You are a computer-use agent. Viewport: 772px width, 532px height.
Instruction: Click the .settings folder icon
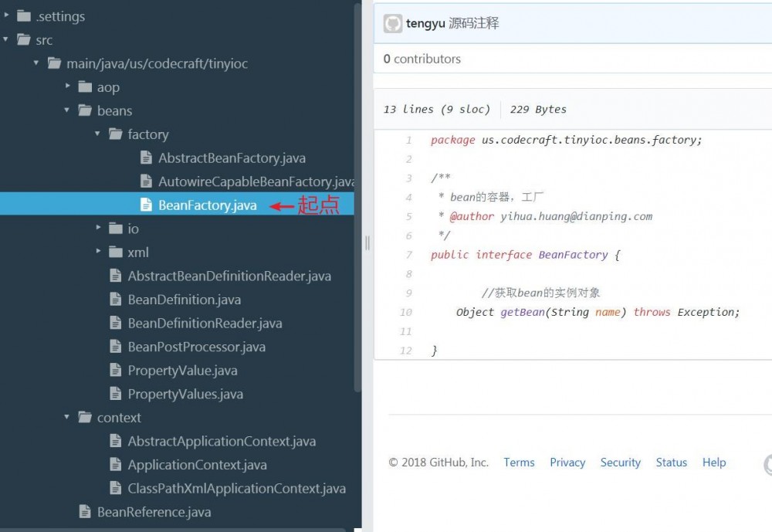(24, 15)
